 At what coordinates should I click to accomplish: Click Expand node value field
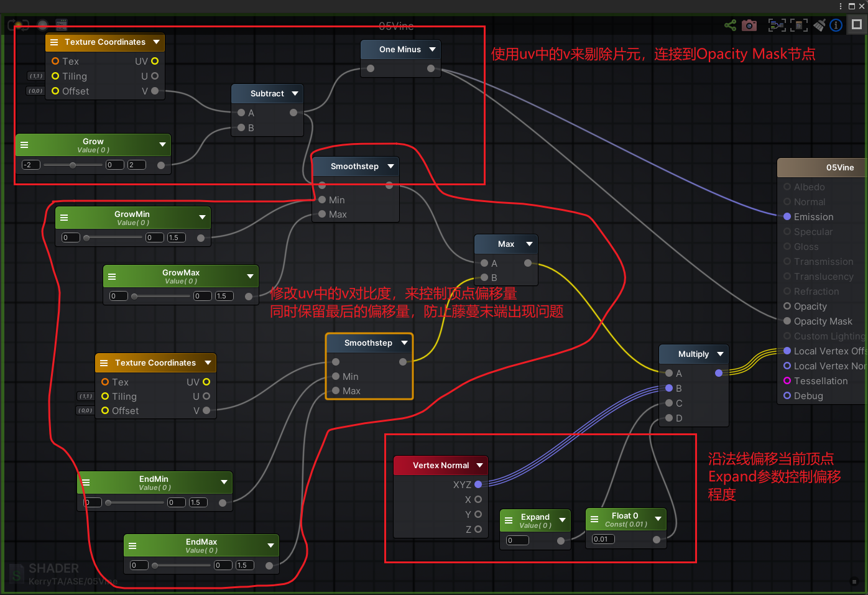(517, 540)
